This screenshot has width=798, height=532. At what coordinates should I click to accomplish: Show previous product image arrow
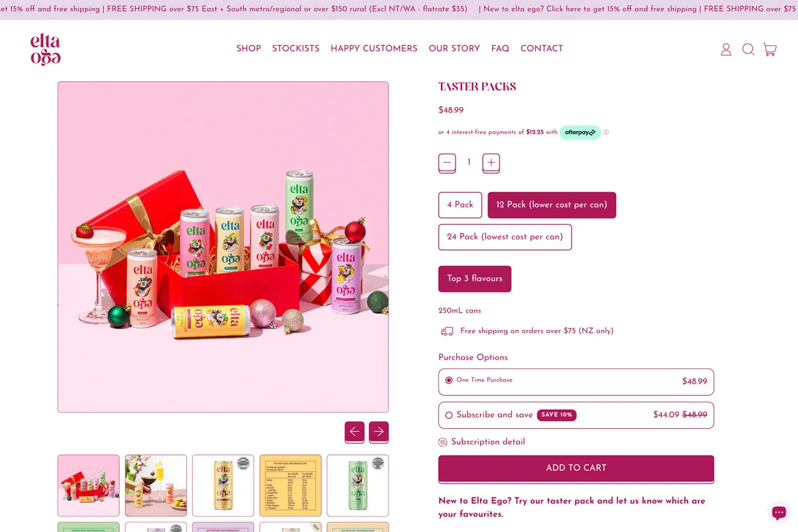pyautogui.click(x=354, y=432)
